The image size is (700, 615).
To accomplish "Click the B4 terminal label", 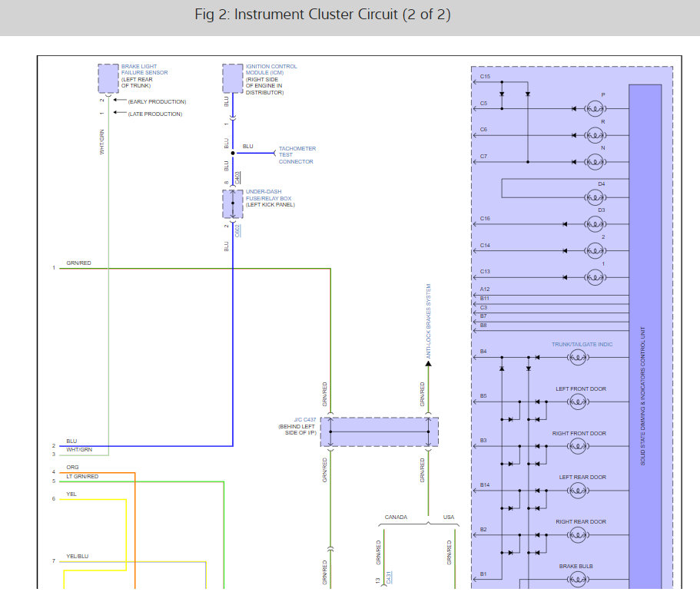I will click(483, 352).
